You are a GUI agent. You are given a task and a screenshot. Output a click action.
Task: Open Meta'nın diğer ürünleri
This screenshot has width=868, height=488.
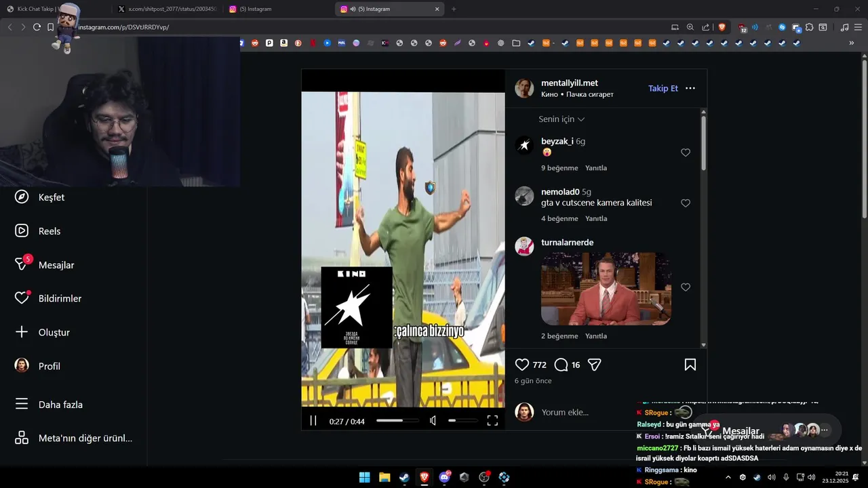(73, 439)
